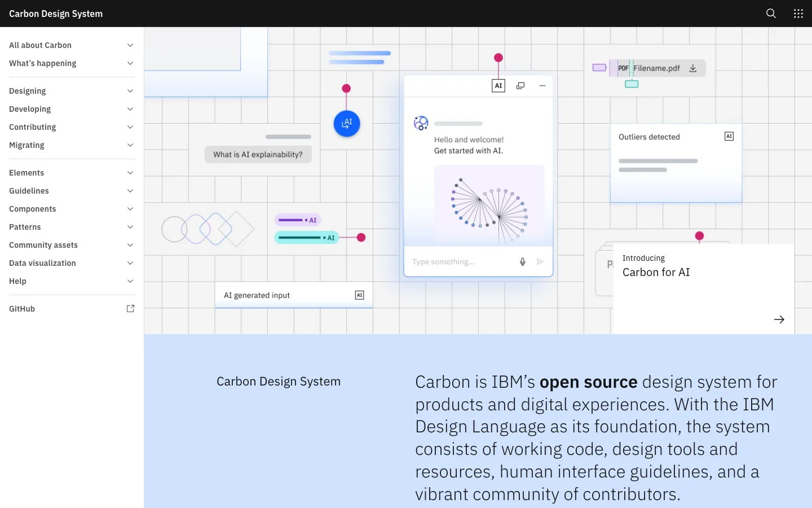Expand the Designing nav section
812x508 pixels.
pyautogui.click(x=72, y=91)
